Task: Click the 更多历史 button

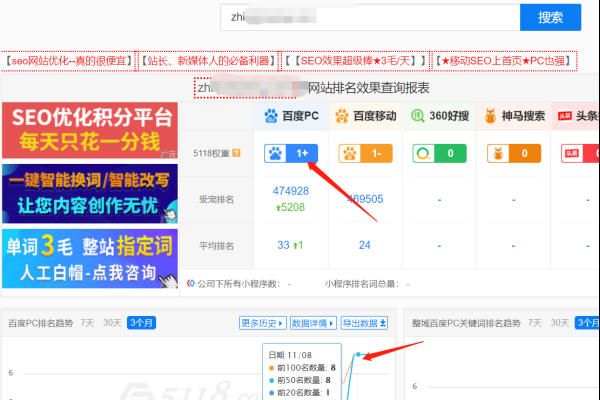Action: tap(263, 323)
